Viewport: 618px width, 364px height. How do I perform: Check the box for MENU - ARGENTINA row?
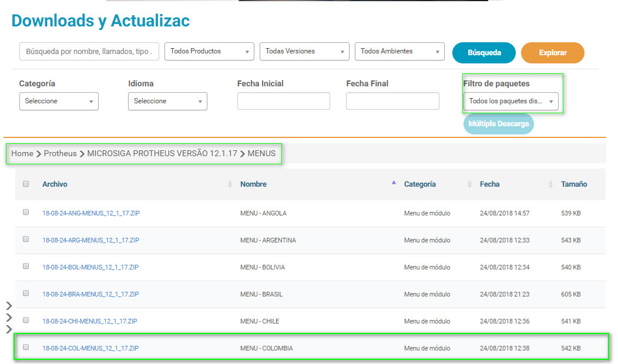pos(26,239)
